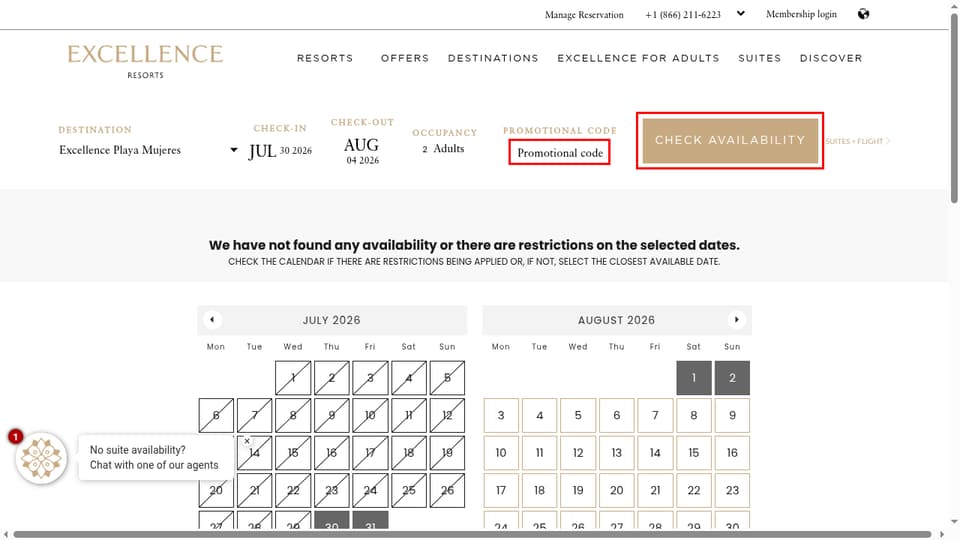Select Excellence Playa Mujeres destination field
Viewport: 960px width, 540px height.
[147, 150]
